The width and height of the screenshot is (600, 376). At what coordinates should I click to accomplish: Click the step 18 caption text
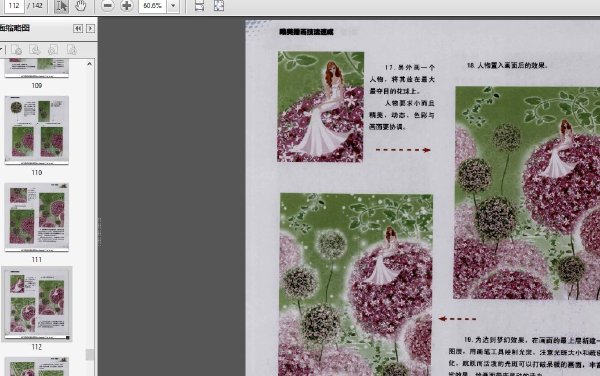coord(507,65)
